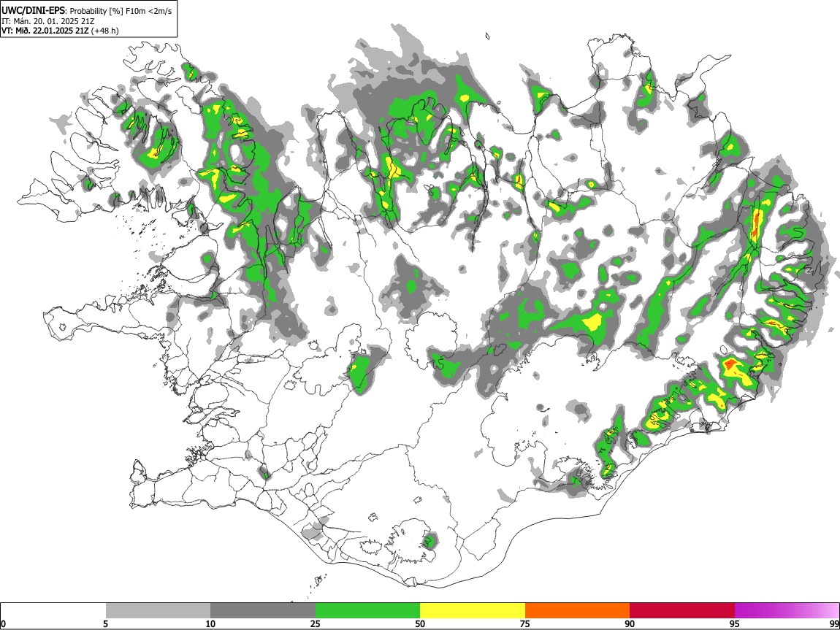Click the legend tick label '75'

(525, 623)
